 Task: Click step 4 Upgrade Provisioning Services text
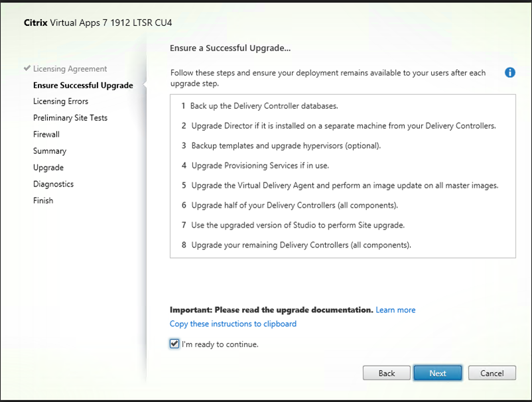[x=255, y=166]
